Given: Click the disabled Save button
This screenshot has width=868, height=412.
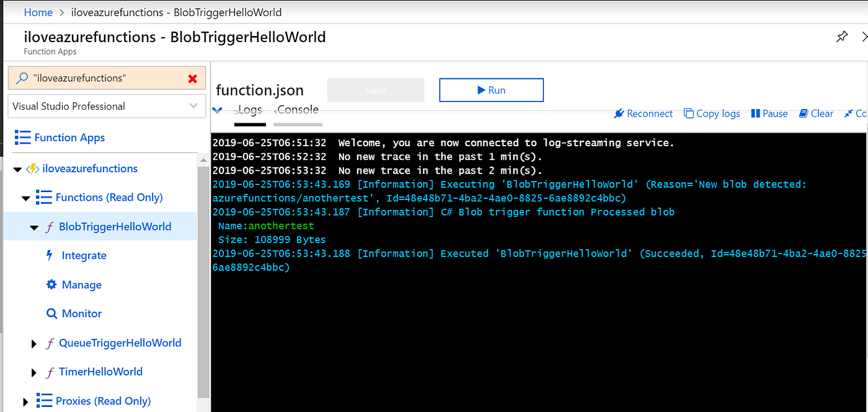Looking at the screenshot, I should pyautogui.click(x=376, y=90).
